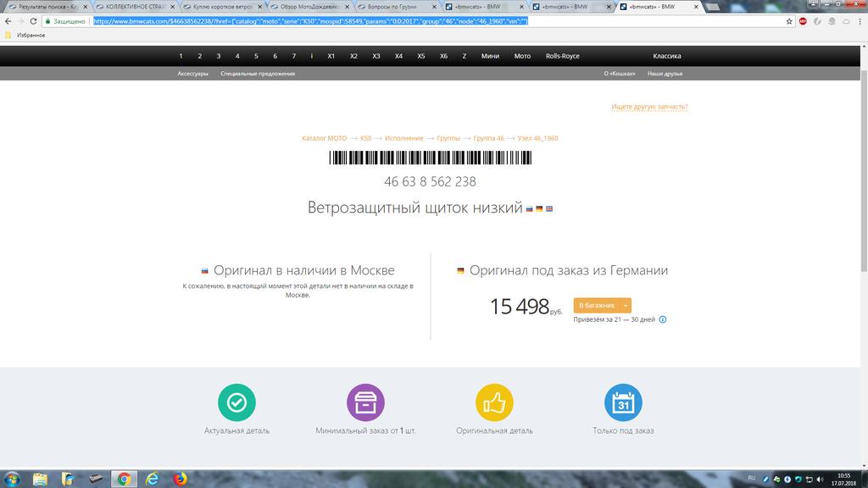This screenshot has width=868, height=488.
Task: Click the green 'Актуальная деталь' checkmark icon
Action: click(x=236, y=403)
